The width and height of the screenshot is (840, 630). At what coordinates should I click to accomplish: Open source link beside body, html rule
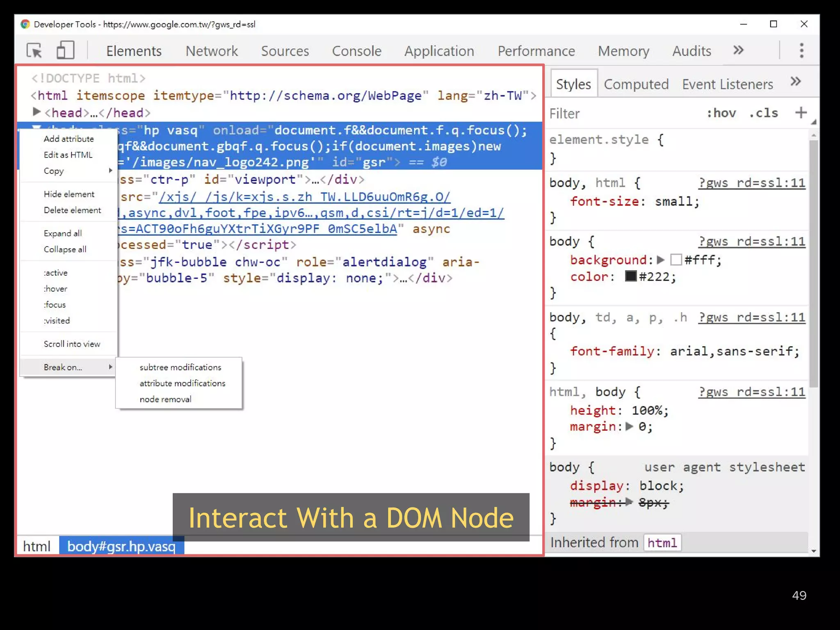752,183
